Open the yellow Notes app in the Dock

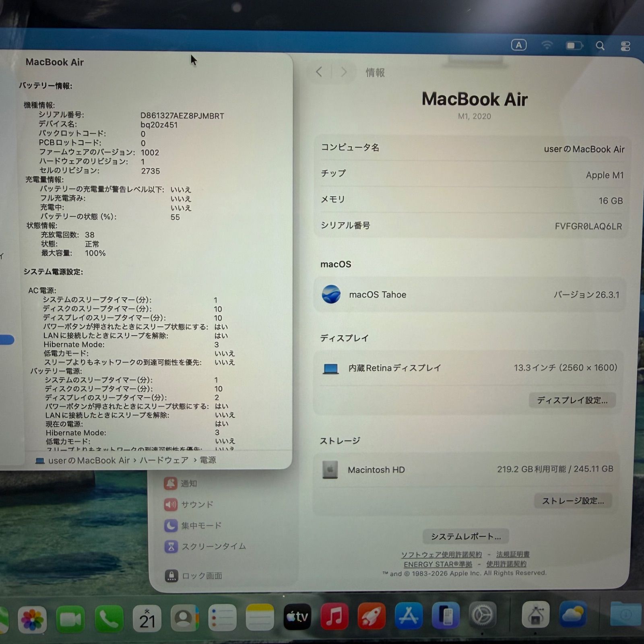tap(260, 617)
